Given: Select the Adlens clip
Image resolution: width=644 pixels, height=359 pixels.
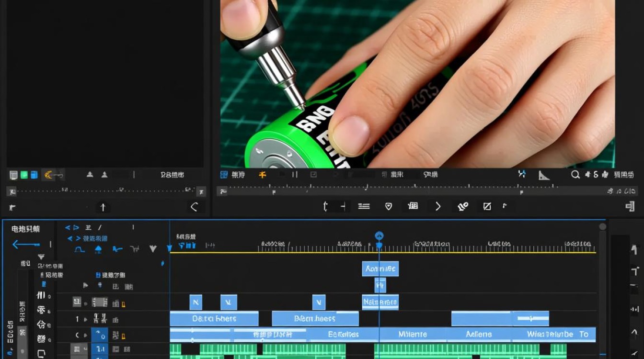Looking at the screenshot, I should 479,334.
